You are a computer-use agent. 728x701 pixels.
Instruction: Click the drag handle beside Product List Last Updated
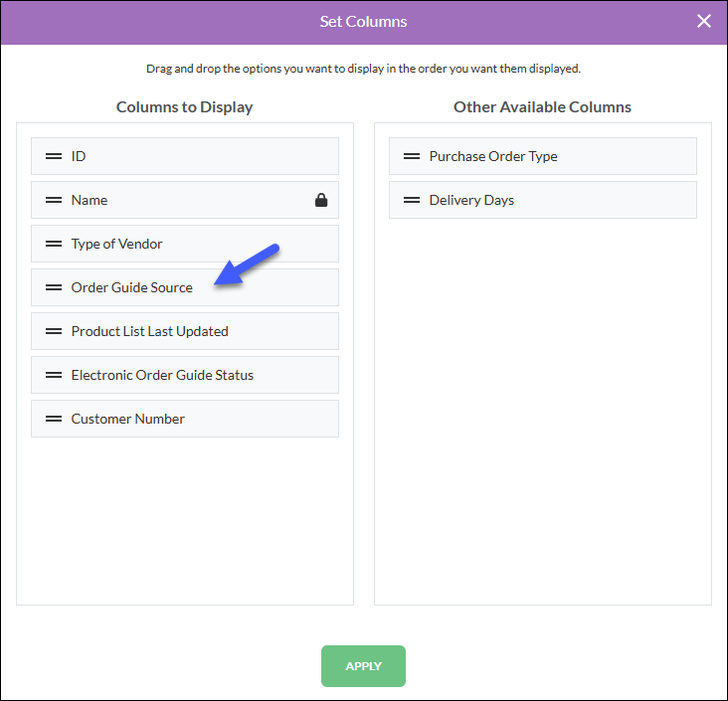click(54, 331)
